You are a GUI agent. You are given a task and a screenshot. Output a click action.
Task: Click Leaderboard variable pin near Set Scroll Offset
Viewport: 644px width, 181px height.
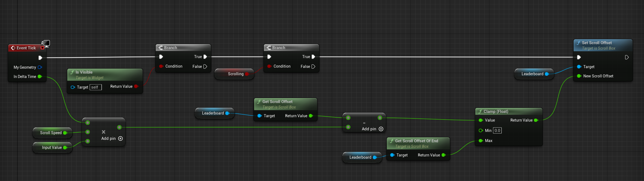[x=547, y=74]
